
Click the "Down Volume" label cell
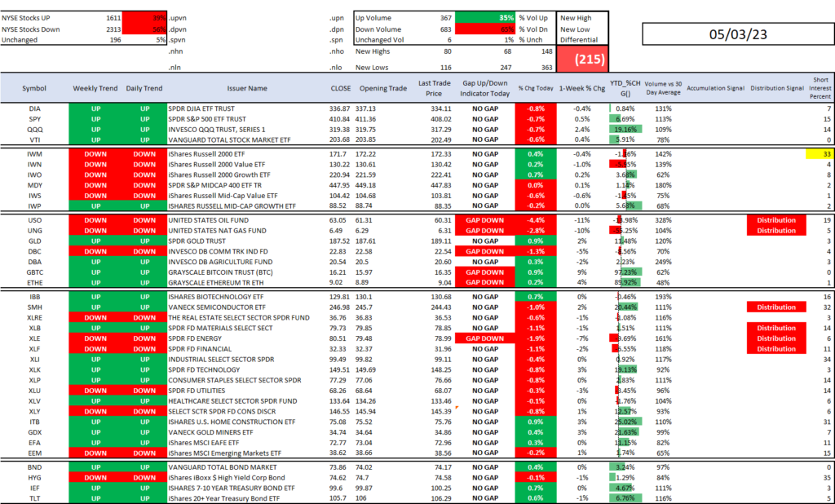378,29
